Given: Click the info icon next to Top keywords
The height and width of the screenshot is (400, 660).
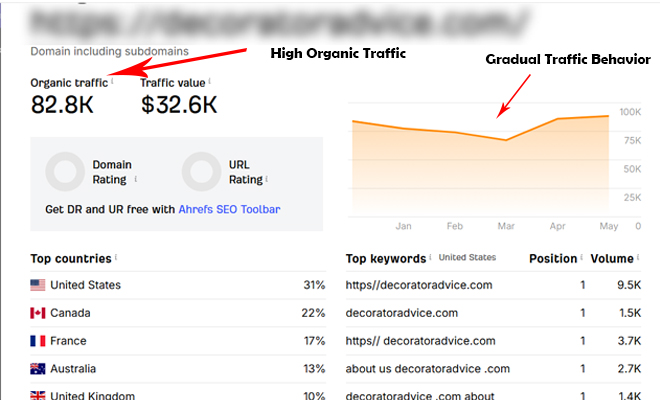Looking at the screenshot, I should click(430, 257).
